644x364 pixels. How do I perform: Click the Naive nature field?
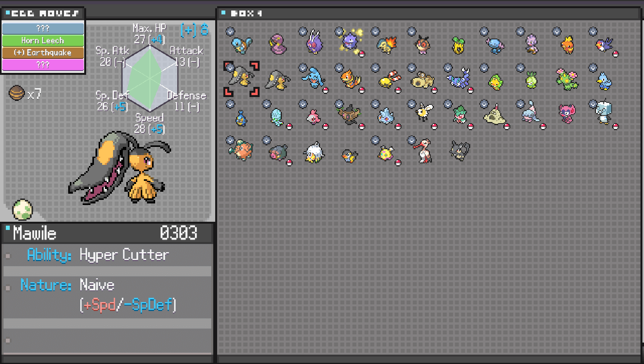97,285
